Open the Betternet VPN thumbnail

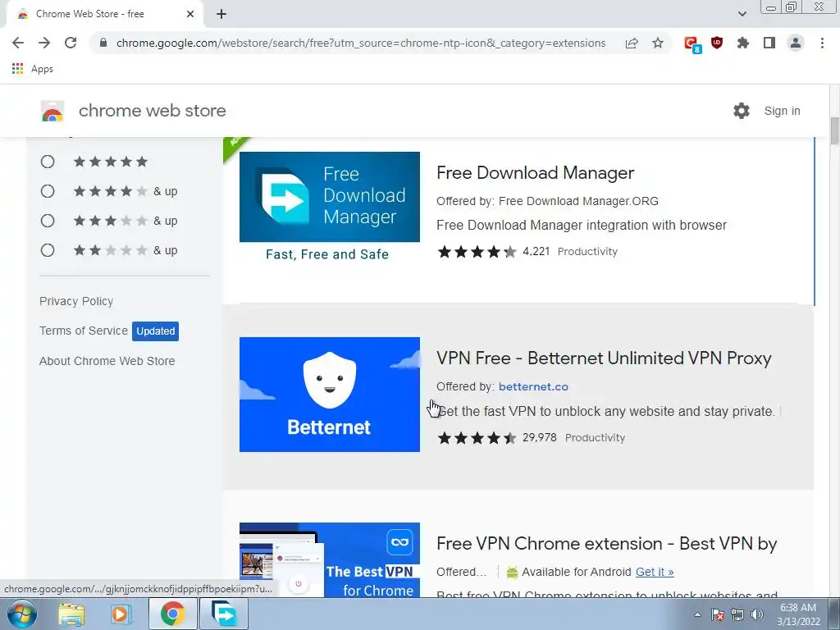pos(330,395)
